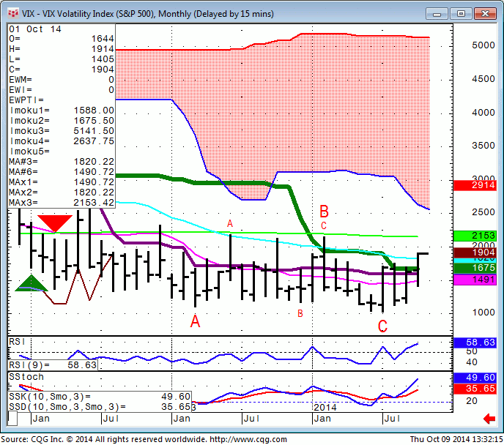Click the 5000 price scale label
The width and height of the screenshot is (504, 445).
point(483,45)
